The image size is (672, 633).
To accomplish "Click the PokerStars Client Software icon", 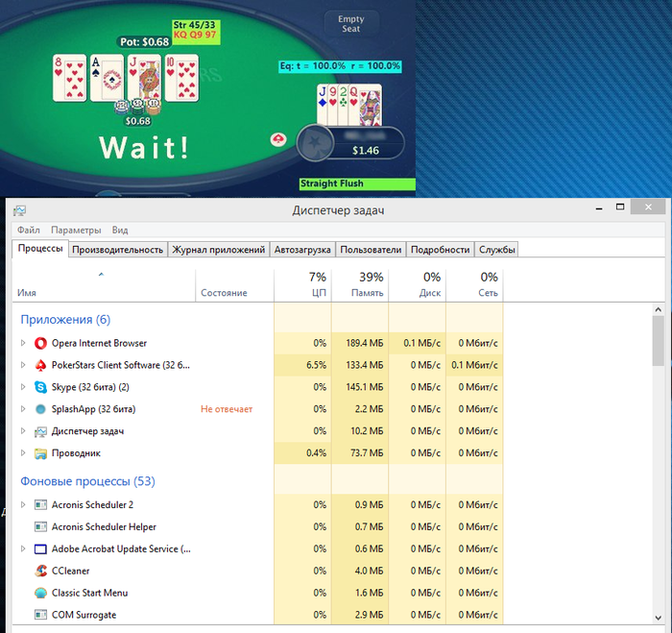I will pos(40,365).
